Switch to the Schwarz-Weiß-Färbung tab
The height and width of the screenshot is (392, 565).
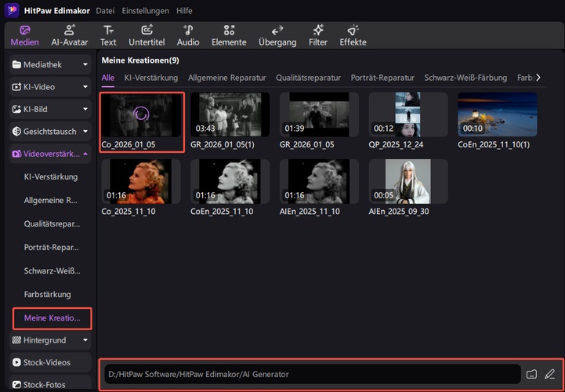point(465,78)
